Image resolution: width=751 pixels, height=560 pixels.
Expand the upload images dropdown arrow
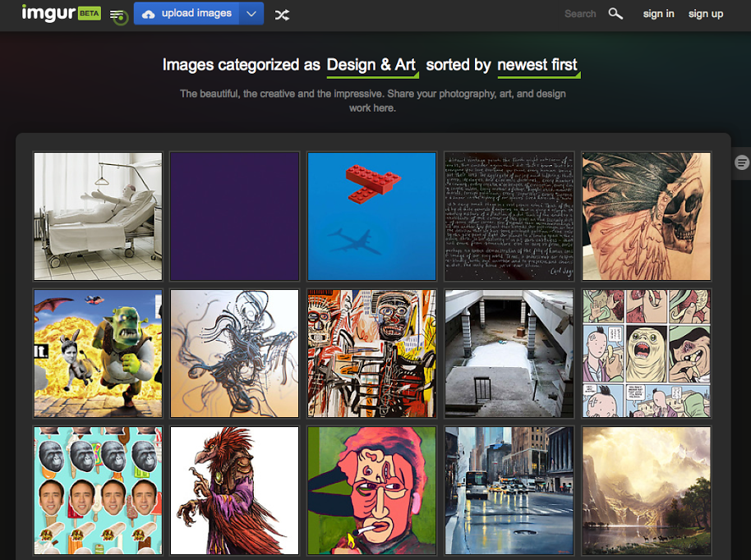[251, 13]
